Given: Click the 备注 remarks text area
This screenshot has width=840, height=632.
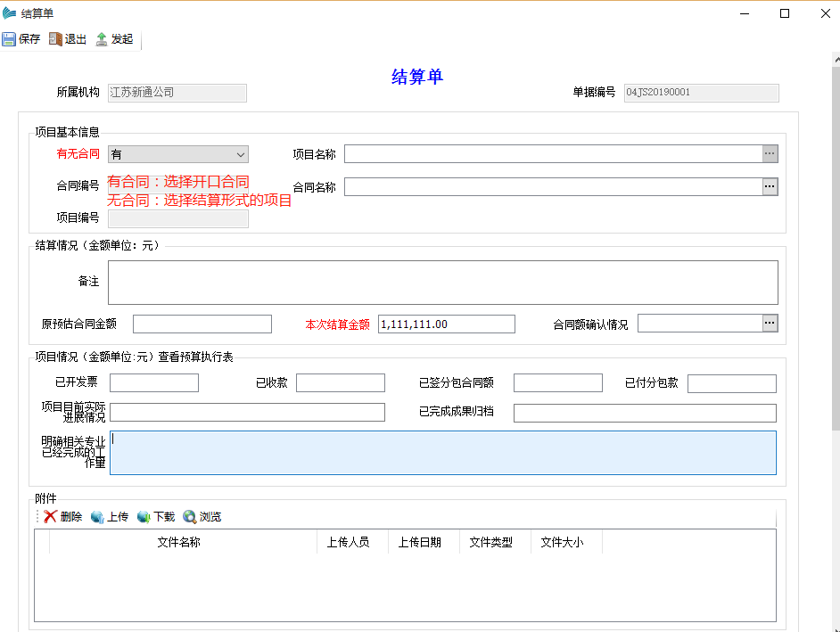Looking at the screenshot, I should point(442,283).
